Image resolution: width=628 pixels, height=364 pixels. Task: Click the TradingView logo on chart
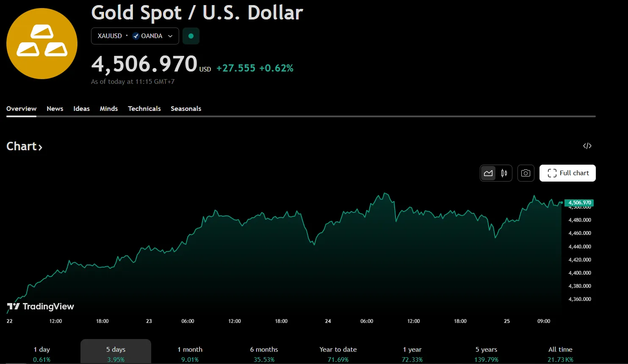point(41,306)
